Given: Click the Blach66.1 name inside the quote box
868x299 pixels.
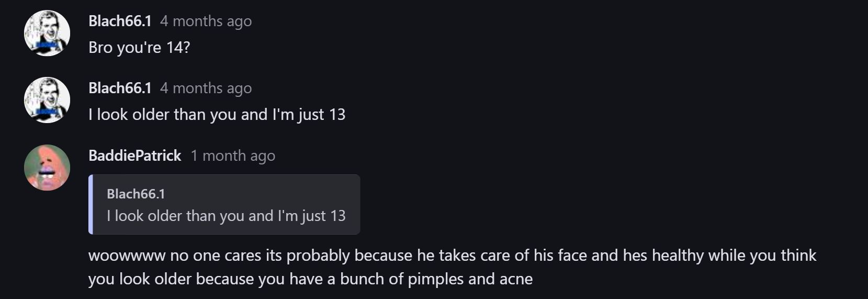Looking at the screenshot, I should coord(136,194).
